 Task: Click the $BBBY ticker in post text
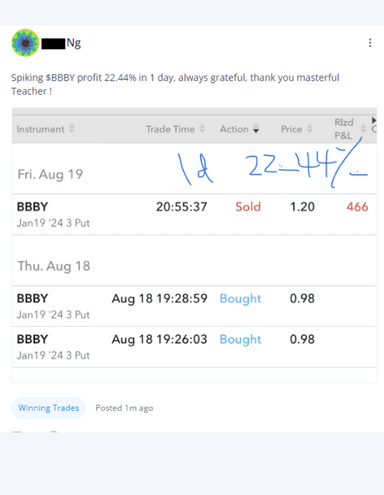tap(60, 78)
